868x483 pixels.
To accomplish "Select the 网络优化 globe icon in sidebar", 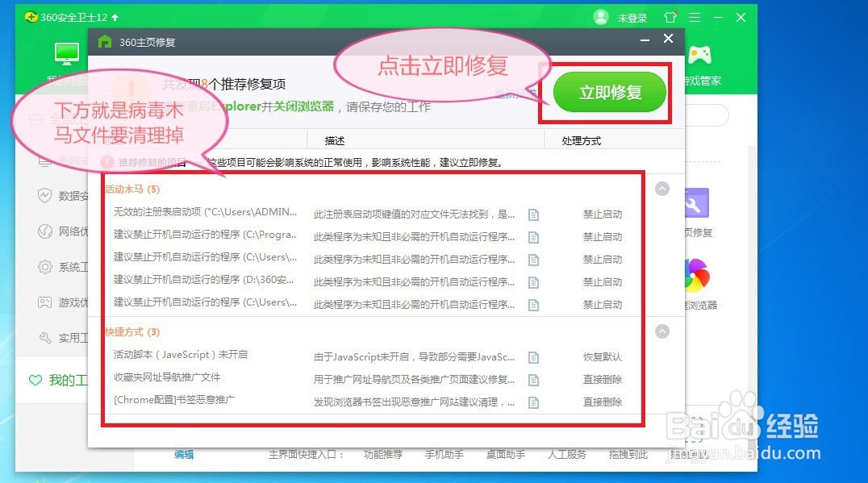I will tap(44, 230).
